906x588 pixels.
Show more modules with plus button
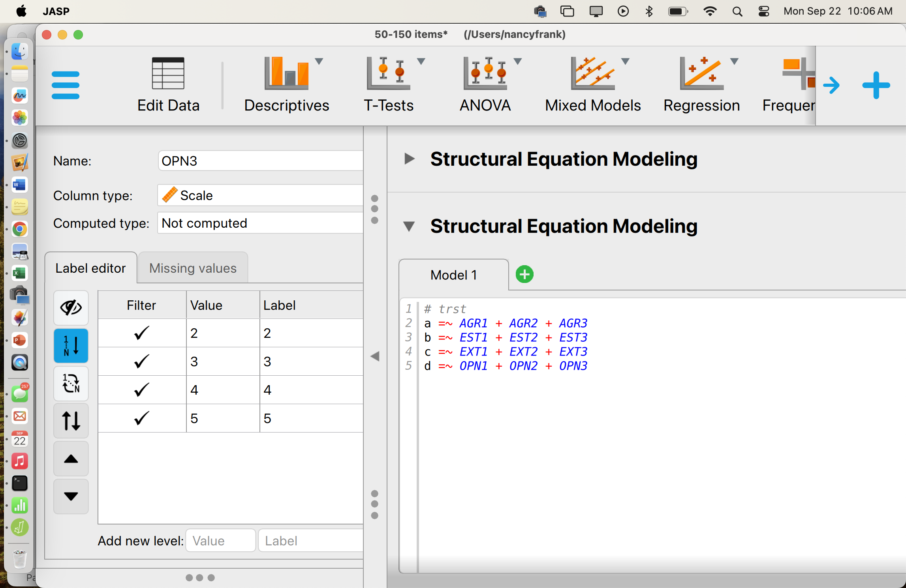[876, 85]
